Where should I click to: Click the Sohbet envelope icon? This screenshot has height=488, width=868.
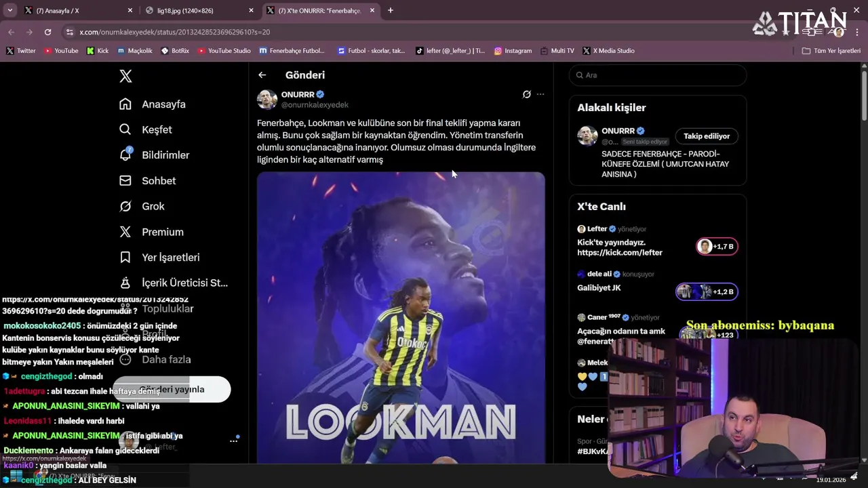[125, 181]
